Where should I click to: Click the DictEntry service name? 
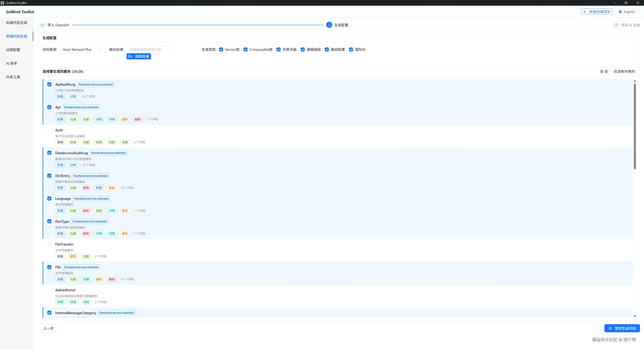[63, 176]
